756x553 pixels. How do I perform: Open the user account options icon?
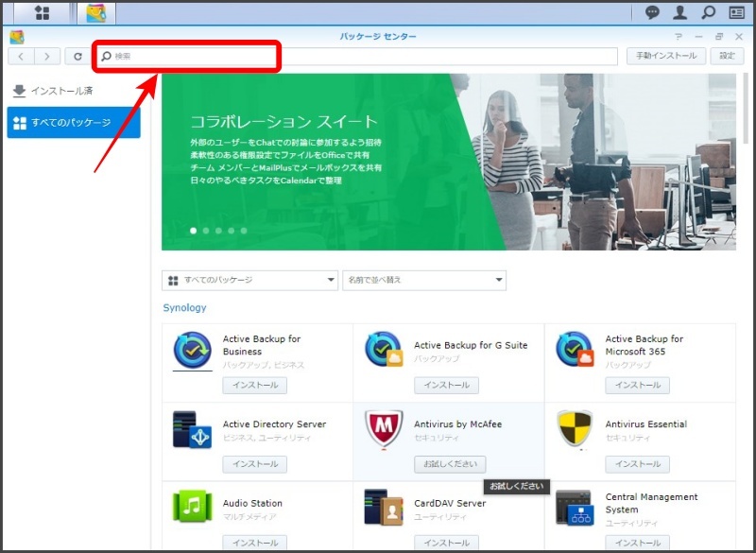tap(679, 12)
